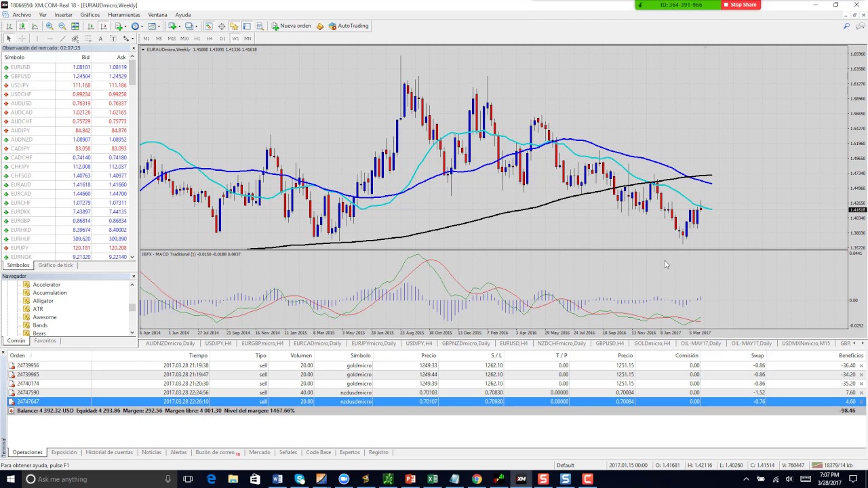868x488 pixels.
Task: Select the text 'A' tool
Action: 100,39
